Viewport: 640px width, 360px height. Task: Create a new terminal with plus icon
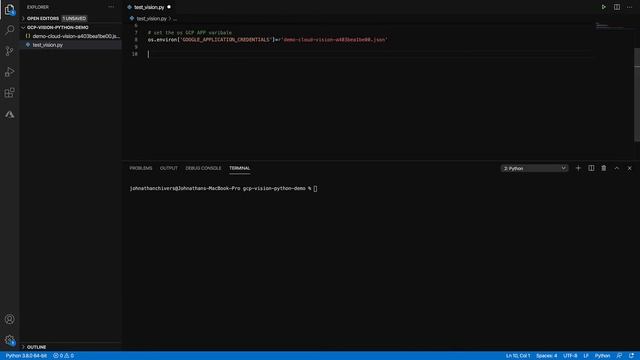(x=578, y=168)
